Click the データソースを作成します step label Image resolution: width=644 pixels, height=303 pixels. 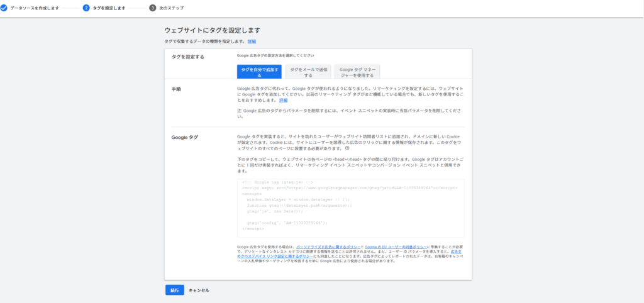[35, 8]
